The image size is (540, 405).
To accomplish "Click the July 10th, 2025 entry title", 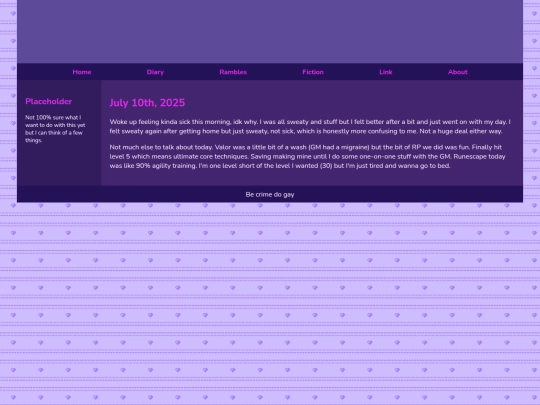I will [147, 103].
